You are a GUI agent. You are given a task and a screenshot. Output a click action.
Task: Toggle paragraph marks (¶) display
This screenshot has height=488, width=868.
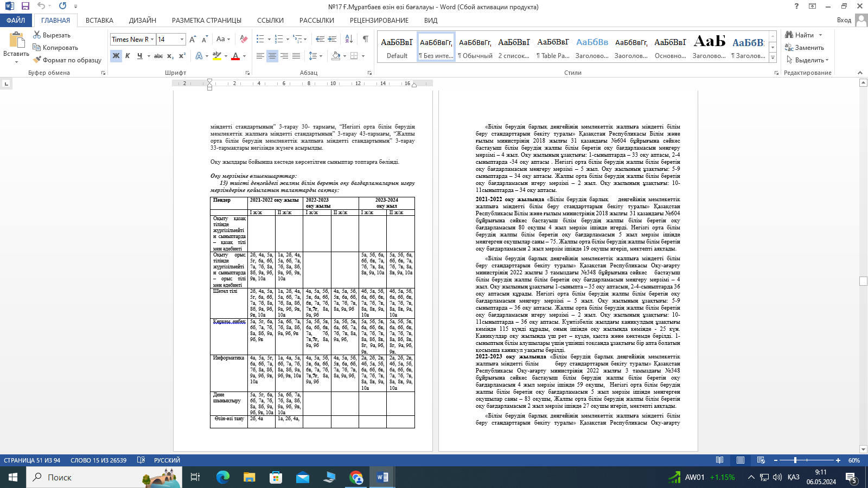(366, 39)
